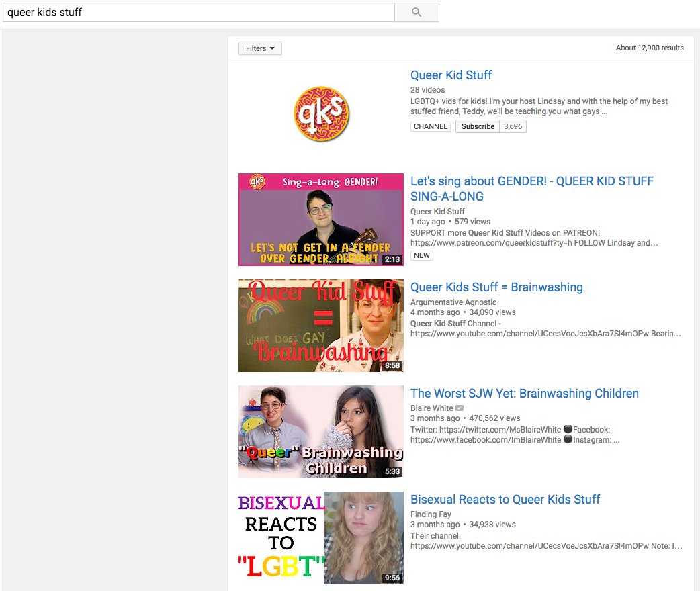Open the Queer Kid Stuff channel title link

click(451, 75)
